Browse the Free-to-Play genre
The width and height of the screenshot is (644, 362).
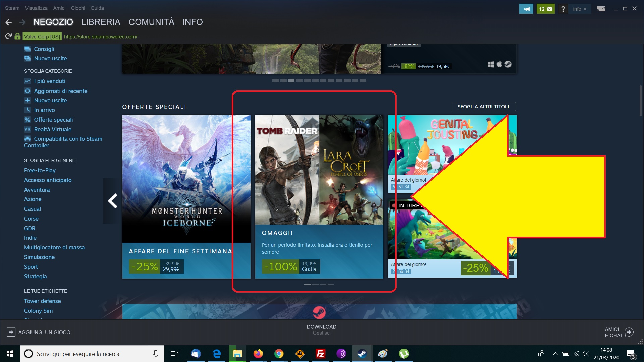tap(40, 170)
